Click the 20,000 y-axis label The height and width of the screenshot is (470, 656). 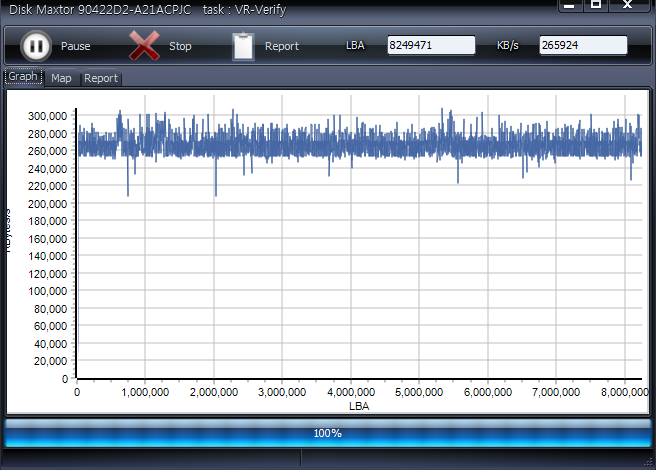[x=50, y=361]
